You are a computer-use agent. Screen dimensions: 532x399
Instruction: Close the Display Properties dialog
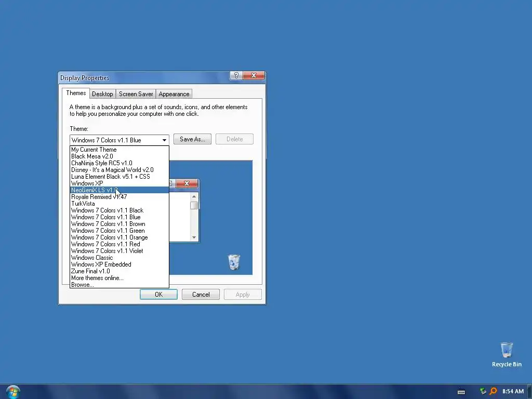click(254, 75)
